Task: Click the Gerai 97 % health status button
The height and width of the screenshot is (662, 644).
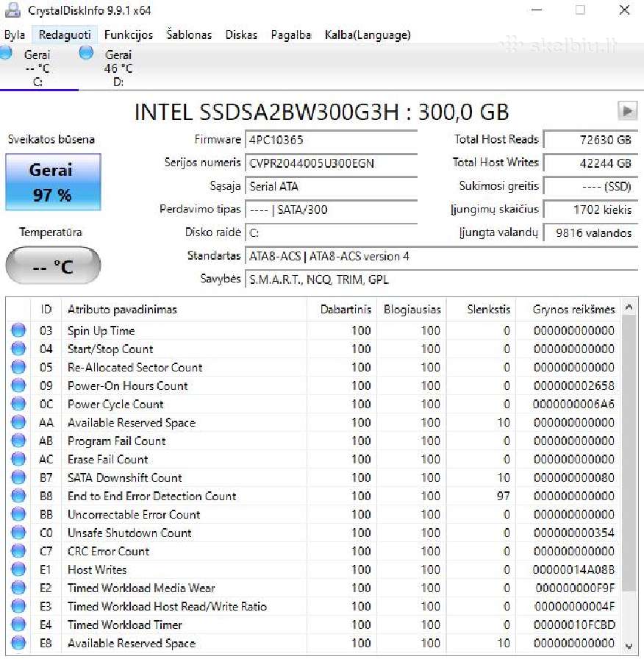Action: [x=53, y=182]
